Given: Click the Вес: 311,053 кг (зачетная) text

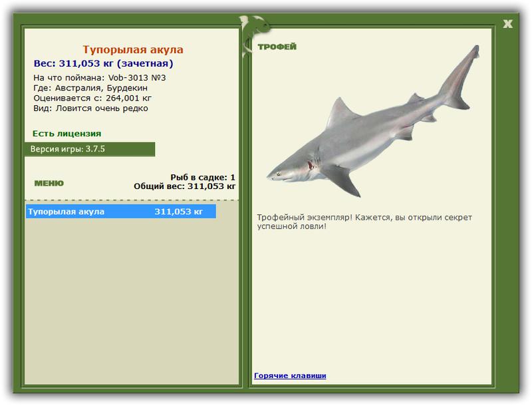Looking at the screenshot, I should click(104, 63).
